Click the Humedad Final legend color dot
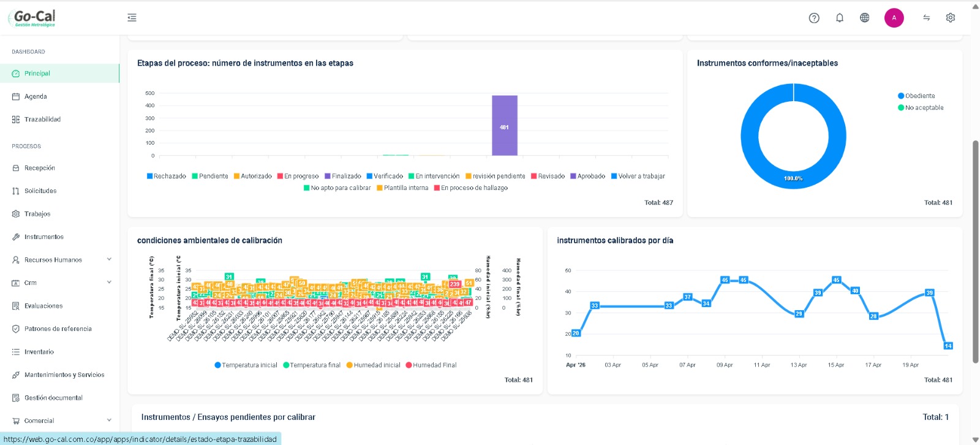This screenshot has width=980, height=445. click(x=409, y=365)
